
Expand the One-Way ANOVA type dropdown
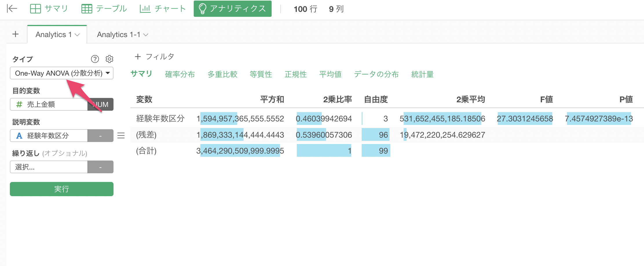(62, 73)
